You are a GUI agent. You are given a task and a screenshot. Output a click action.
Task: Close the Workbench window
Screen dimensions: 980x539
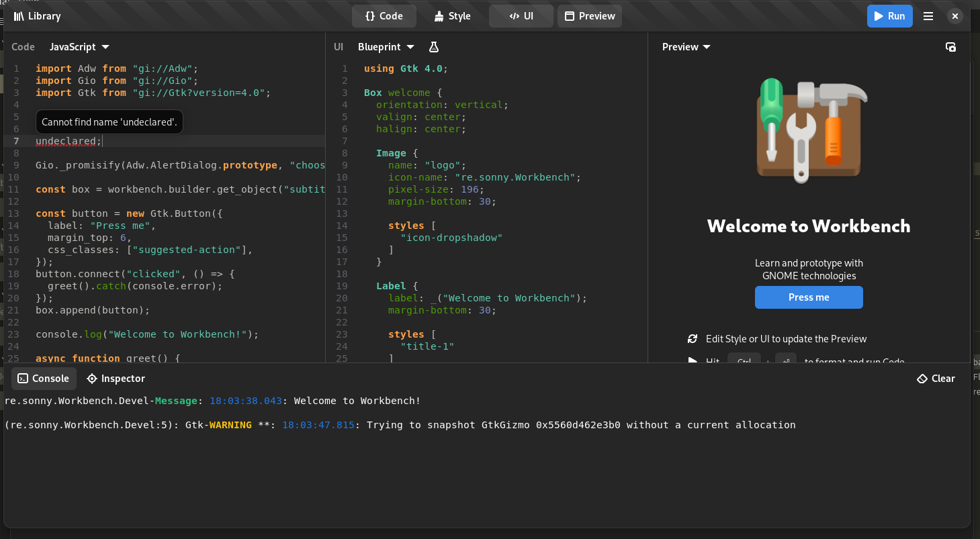[954, 16]
